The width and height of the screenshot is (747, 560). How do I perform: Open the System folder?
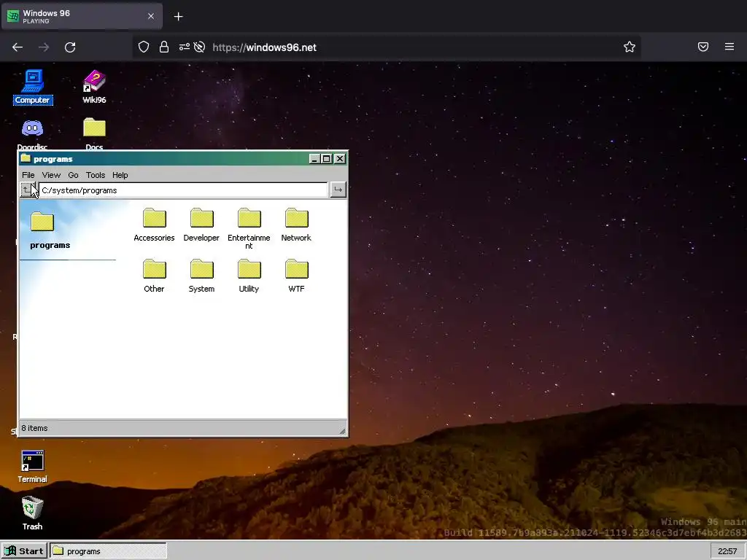201,276
